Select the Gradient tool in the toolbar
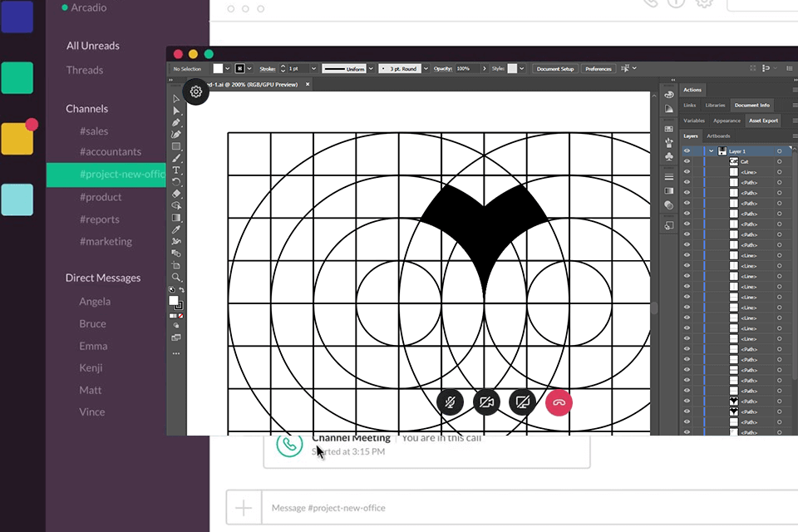Viewport: 798px width, 532px height. click(x=176, y=218)
